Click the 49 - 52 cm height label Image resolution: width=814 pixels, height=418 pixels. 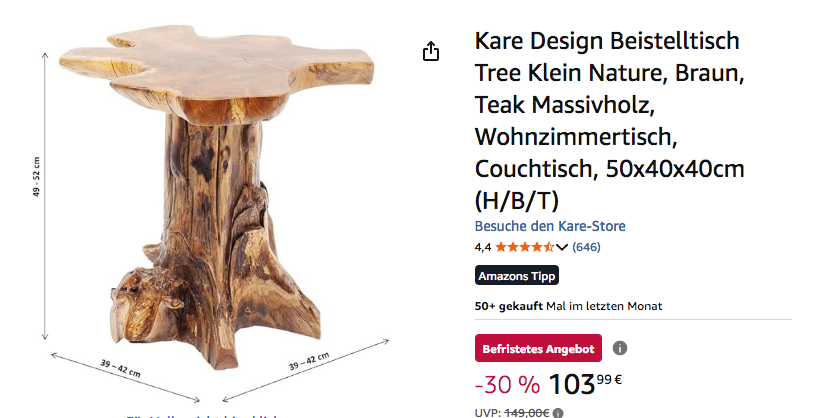36,177
